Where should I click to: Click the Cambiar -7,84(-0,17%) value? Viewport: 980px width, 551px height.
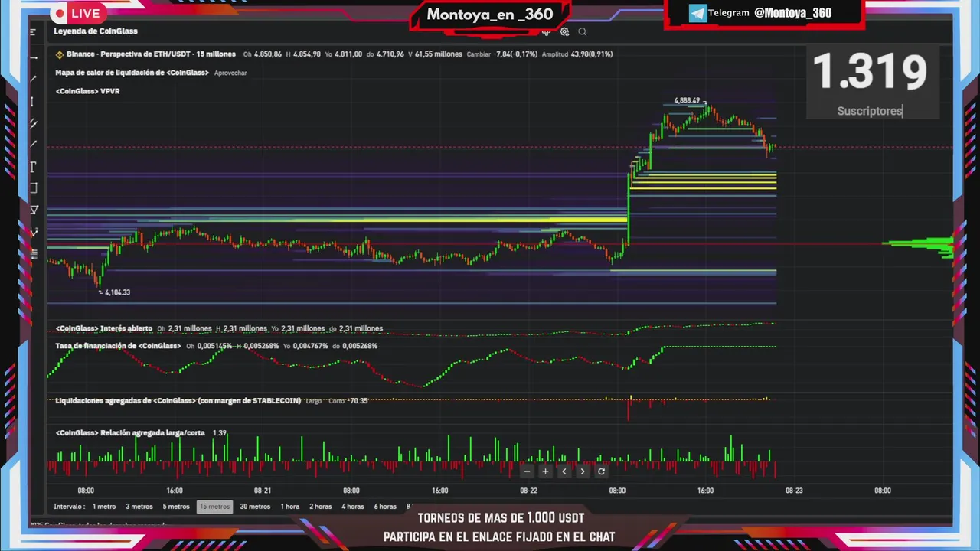click(501, 54)
